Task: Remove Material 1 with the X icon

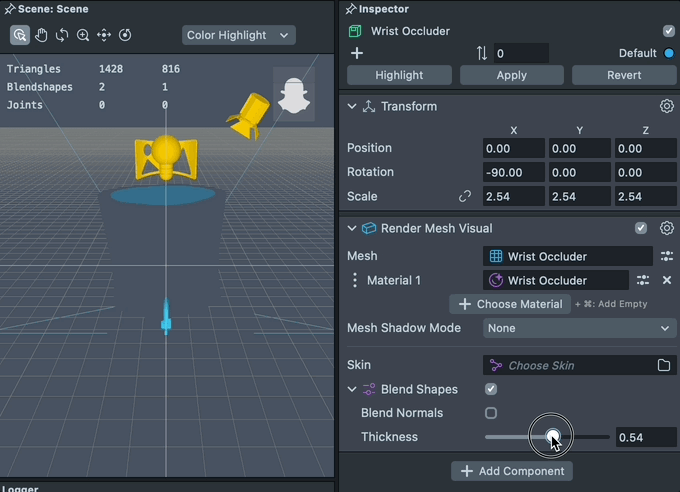Action: tap(667, 281)
